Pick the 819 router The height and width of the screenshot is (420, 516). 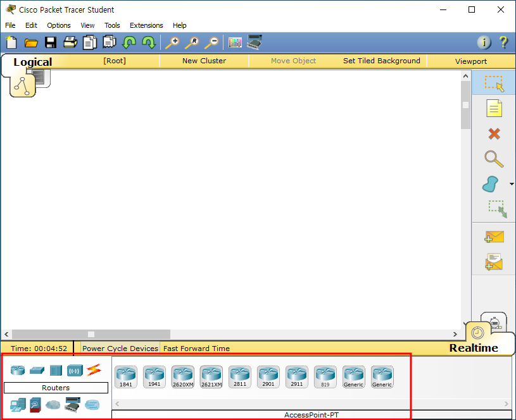click(325, 377)
